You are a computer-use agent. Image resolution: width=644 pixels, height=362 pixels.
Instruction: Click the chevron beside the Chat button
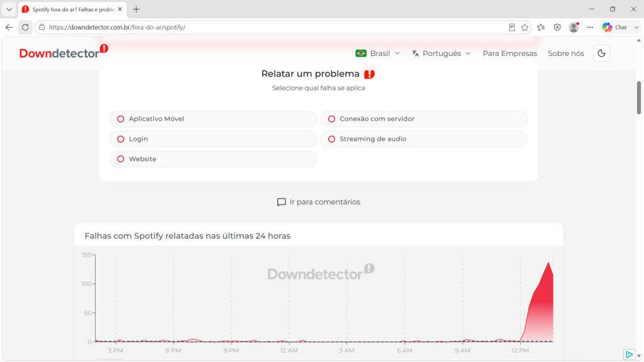coord(636,27)
